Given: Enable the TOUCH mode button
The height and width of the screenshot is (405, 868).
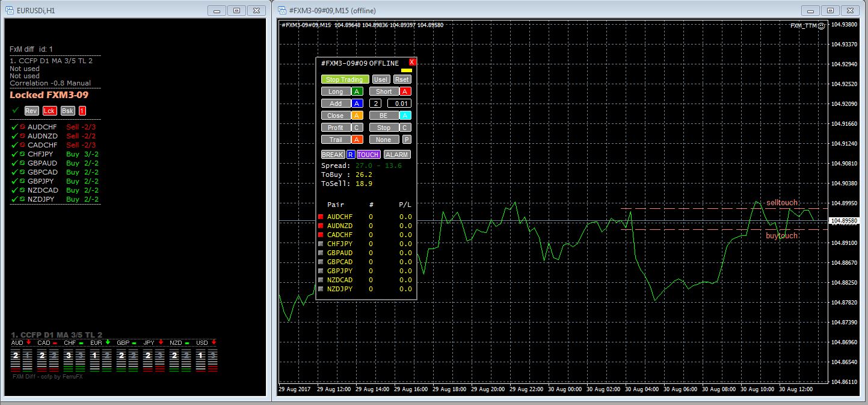Looking at the screenshot, I should click(369, 155).
